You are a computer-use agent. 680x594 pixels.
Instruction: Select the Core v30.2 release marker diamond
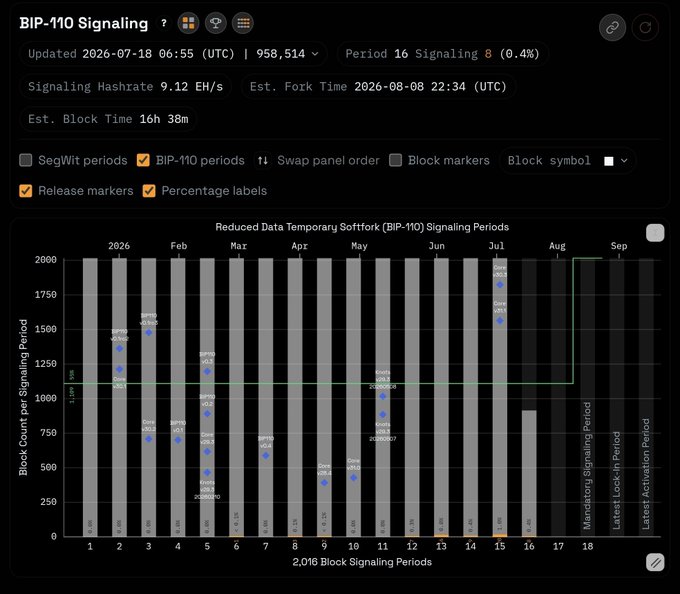(149, 439)
